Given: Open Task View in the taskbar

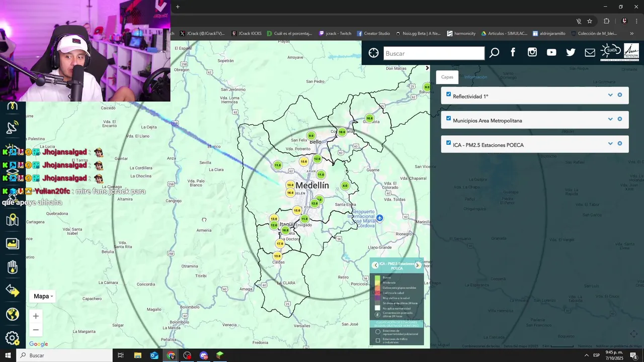Looking at the screenshot, I should (121, 355).
